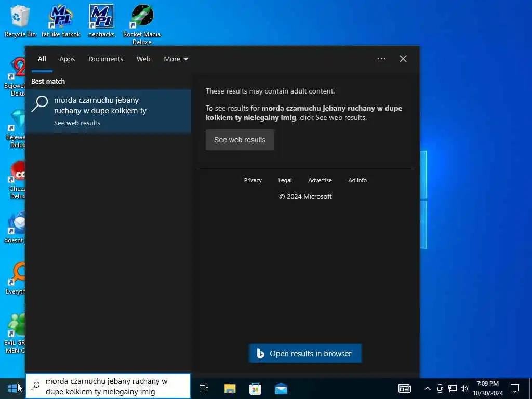Open the volume control in system tray
This screenshot has width=532, height=399.
click(464, 389)
